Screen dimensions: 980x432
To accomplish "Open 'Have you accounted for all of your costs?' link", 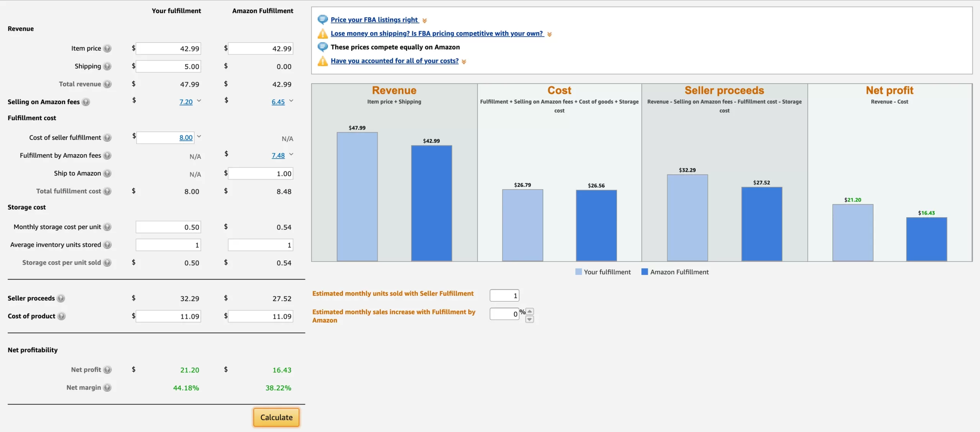I will [x=394, y=61].
